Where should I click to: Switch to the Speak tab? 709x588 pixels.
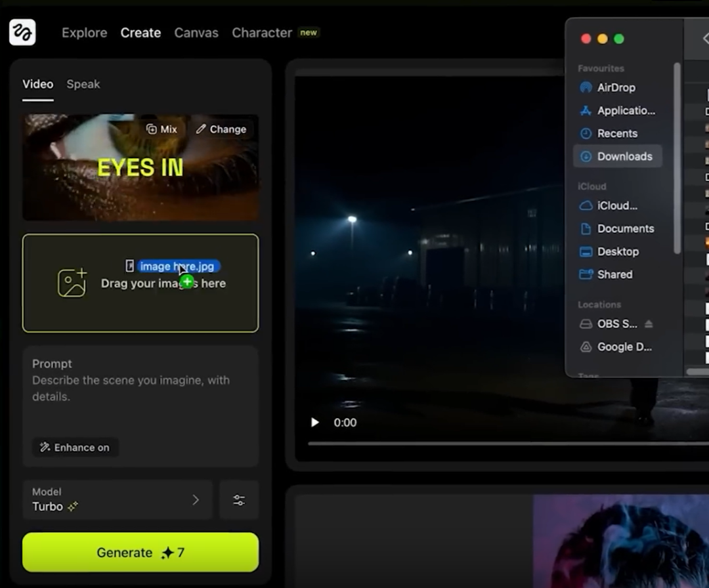83,84
